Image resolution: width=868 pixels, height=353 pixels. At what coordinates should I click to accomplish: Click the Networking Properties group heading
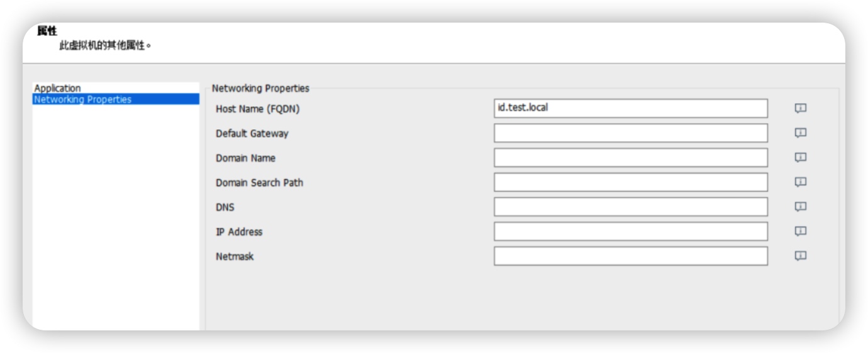click(x=260, y=89)
